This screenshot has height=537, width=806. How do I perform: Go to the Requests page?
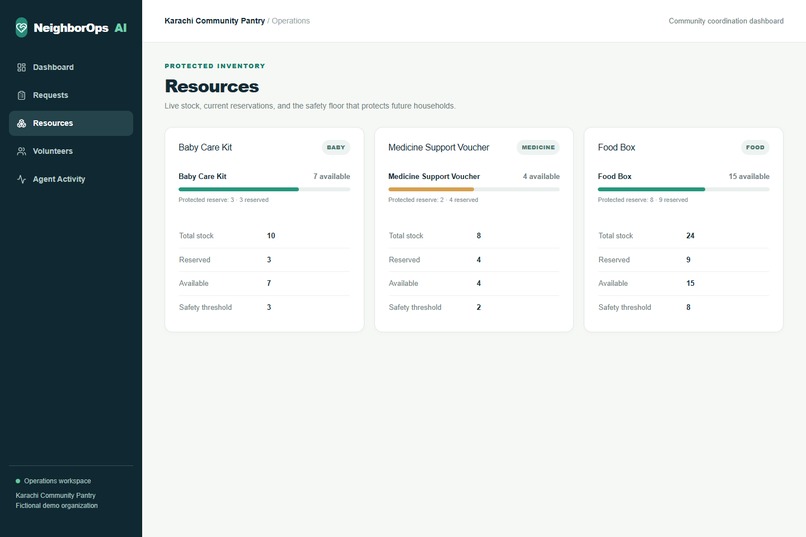pyautogui.click(x=71, y=95)
